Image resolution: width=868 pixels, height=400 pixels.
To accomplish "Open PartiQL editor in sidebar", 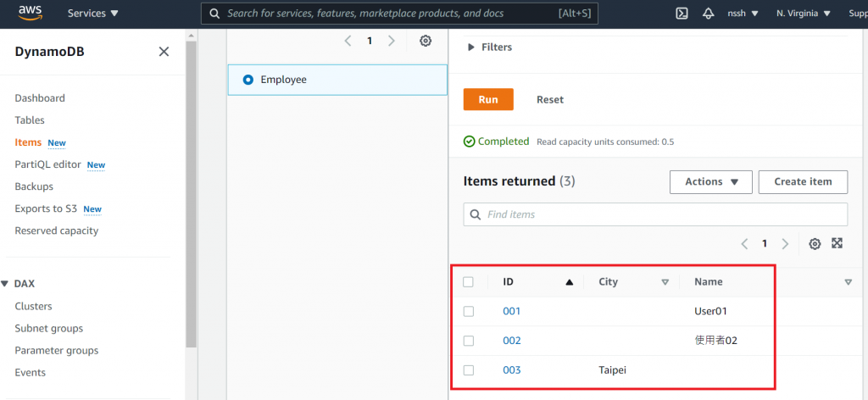I will point(48,164).
